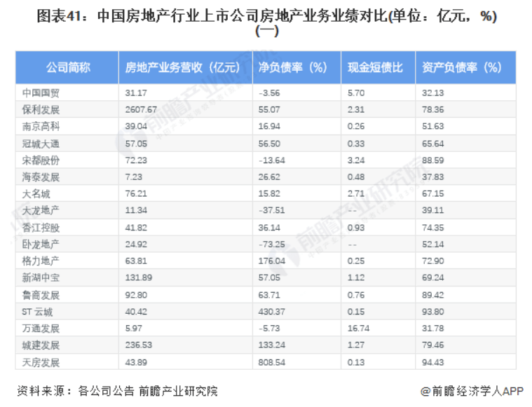Click revenue value 39.04 for 南京高科
The image size is (532, 407).
136,126
